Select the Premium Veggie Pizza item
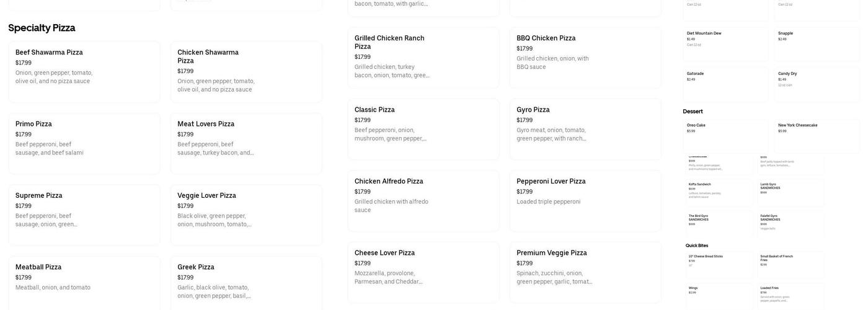The height and width of the screenshot is (310, 868). (585, 272)
